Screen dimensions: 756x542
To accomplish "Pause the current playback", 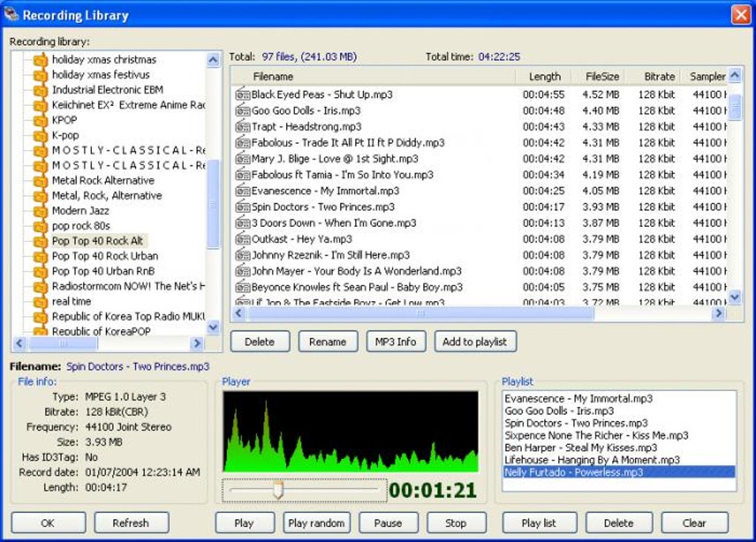I will pyautogui.click(x=388, y=523).
